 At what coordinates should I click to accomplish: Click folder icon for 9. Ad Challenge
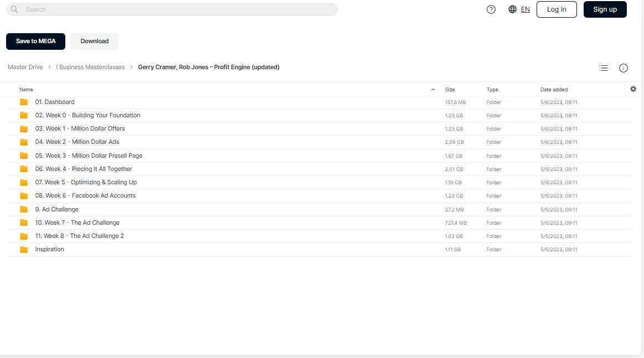(x=24, y=209)
